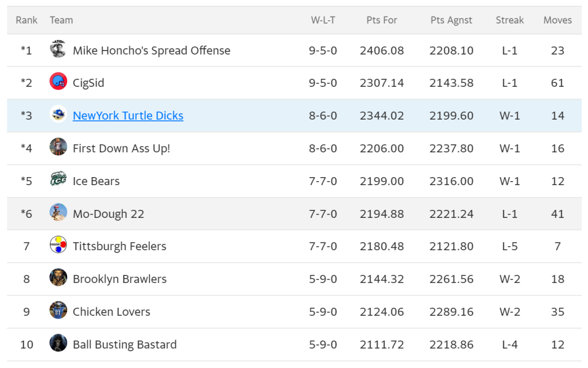Click First Down Ass Up! team avatar
This screenshot has height=368, width=588.
tap(58, 147)
